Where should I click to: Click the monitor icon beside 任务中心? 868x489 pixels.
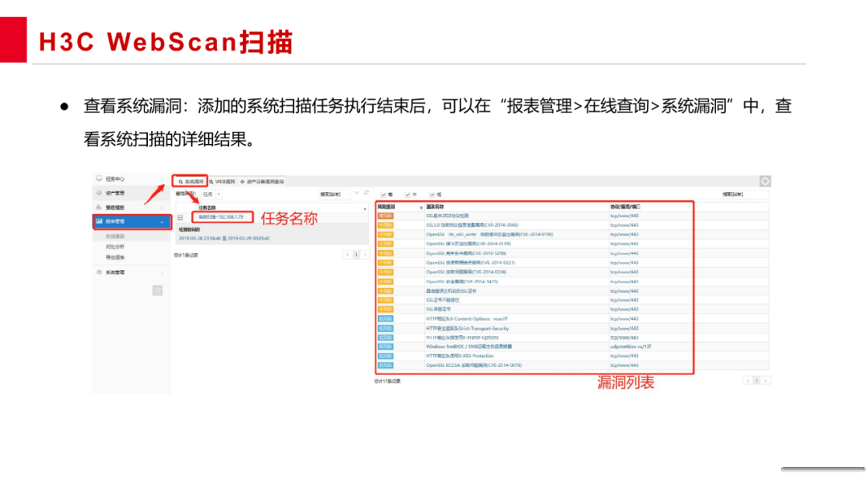tap(99, 179)
